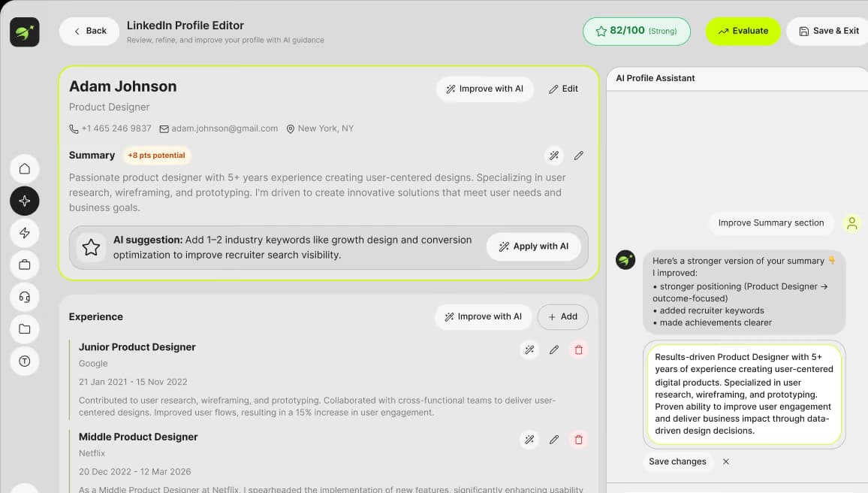Click the rewritten 'Results-driven Product Designer' summary box
Screen dimensions: 868x493
coord(744,394)
